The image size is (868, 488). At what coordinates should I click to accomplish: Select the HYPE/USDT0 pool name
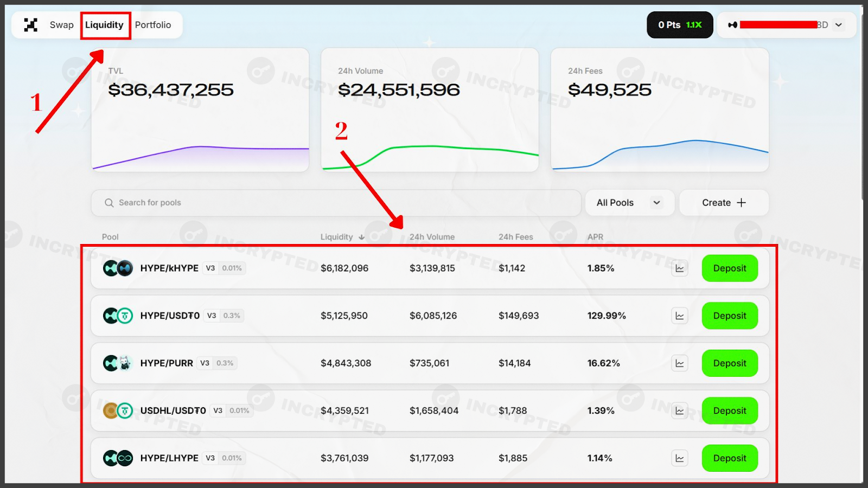tap(170, 316)
